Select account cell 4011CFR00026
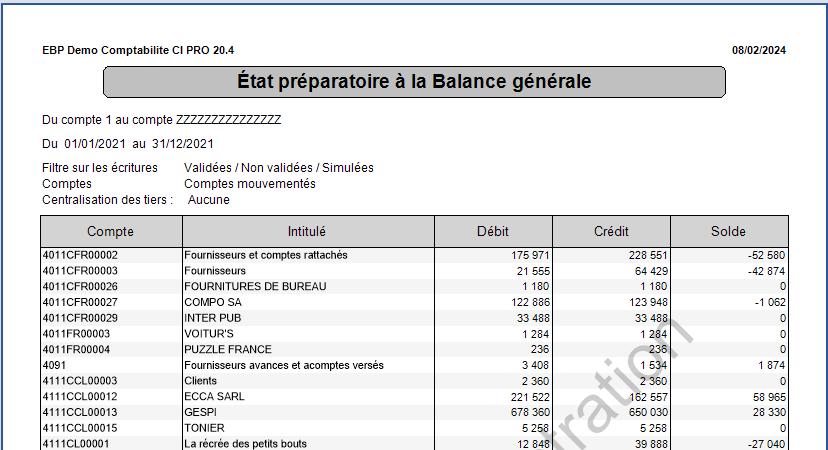This screenshot has height=450, width=828. (80, 286)
